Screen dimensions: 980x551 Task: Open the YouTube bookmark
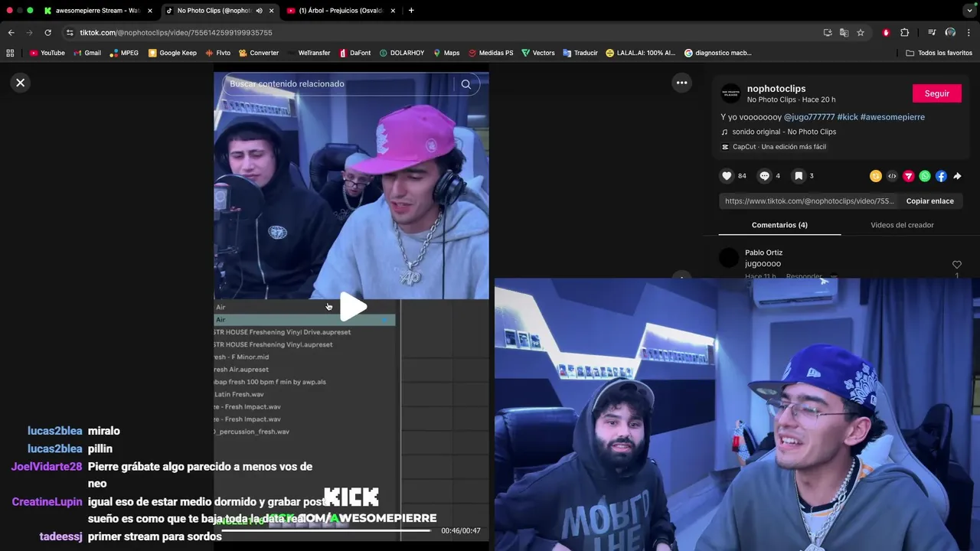[x=47, y=53]
